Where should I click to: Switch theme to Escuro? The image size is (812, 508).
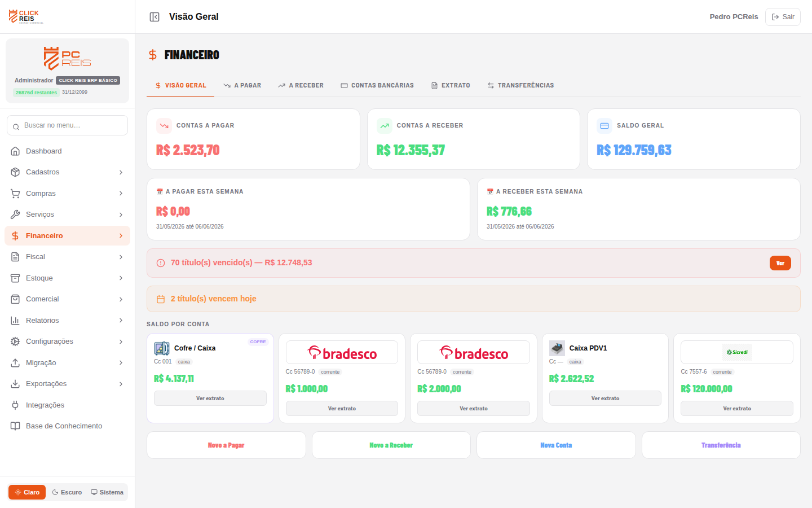click(x=67, y=492)
